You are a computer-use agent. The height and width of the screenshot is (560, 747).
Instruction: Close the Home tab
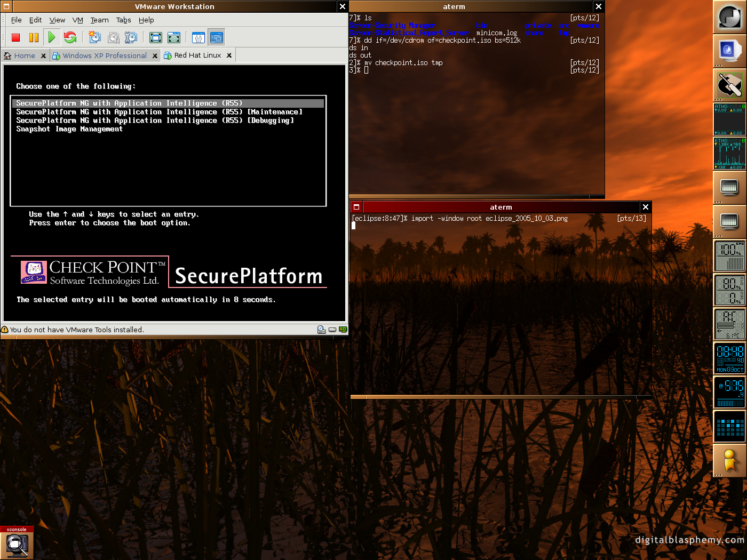click(x=43, y=55)
